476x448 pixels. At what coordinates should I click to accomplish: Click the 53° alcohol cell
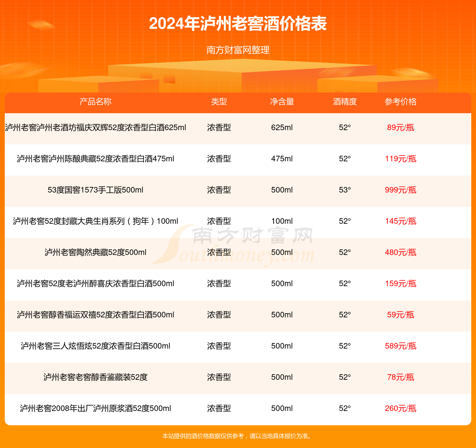tap(345, 190)
